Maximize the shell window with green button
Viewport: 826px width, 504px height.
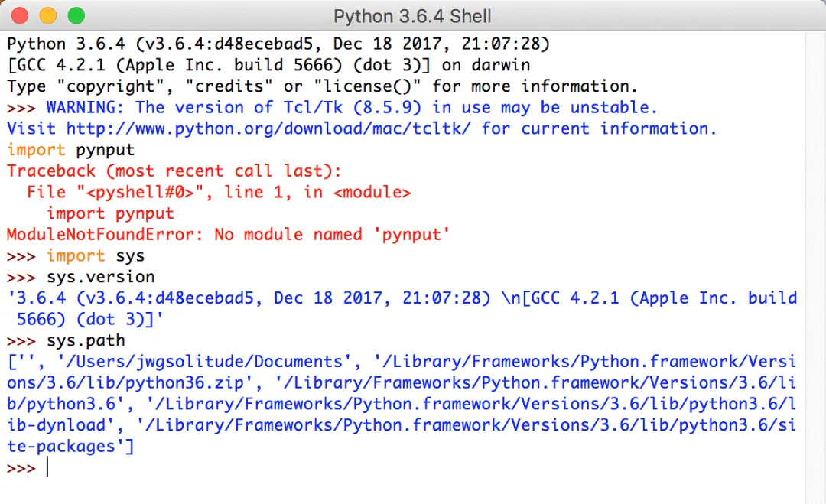click(x=76, y=15)
